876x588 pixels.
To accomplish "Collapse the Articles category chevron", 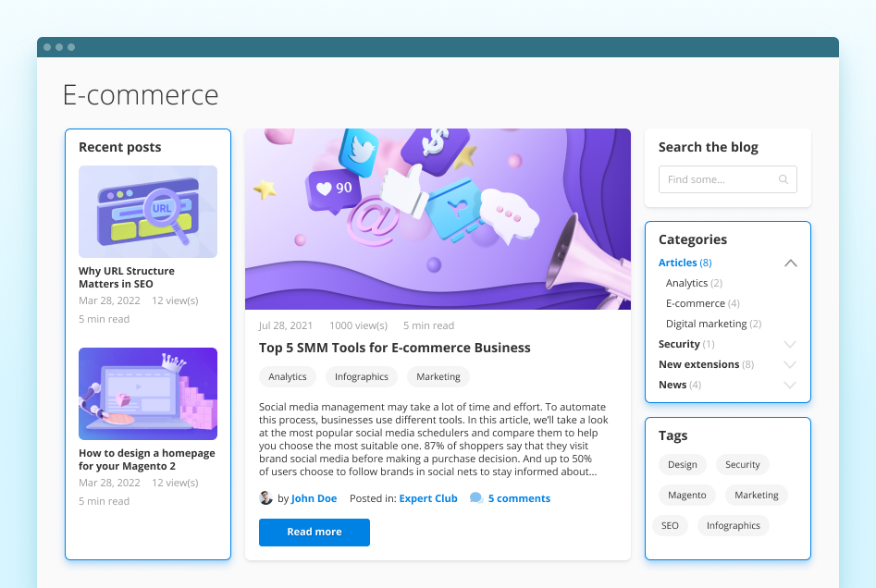I will point(790,263).
